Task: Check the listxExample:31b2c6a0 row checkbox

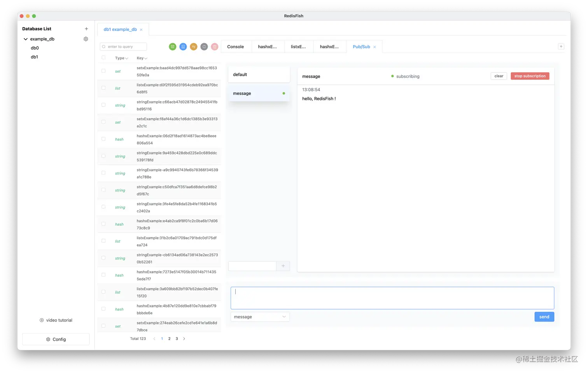Action: [103, 241]
